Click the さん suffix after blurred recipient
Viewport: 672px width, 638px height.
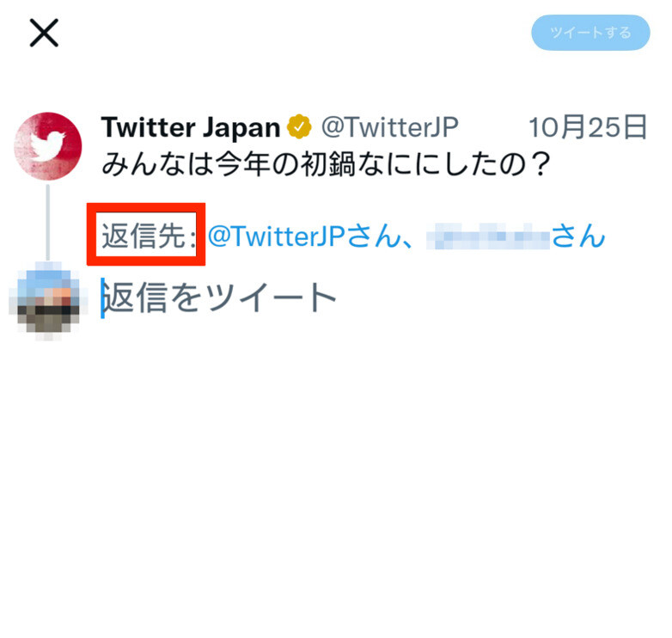coord(578,236)
